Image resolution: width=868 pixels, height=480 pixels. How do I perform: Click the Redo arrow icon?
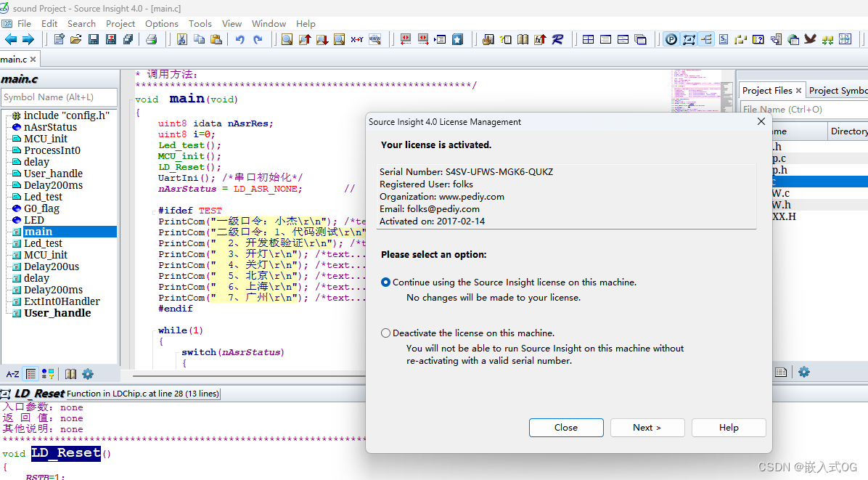pos(258,39)
